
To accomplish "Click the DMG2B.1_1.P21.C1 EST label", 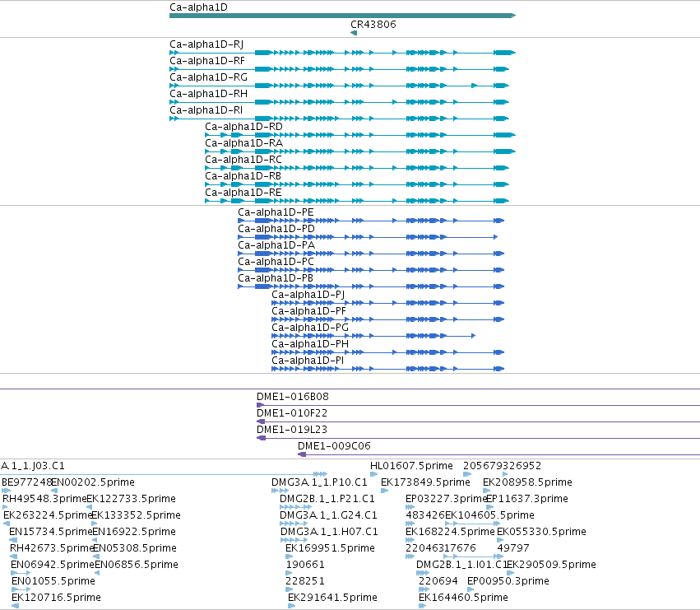I will (x=327, y=499).
